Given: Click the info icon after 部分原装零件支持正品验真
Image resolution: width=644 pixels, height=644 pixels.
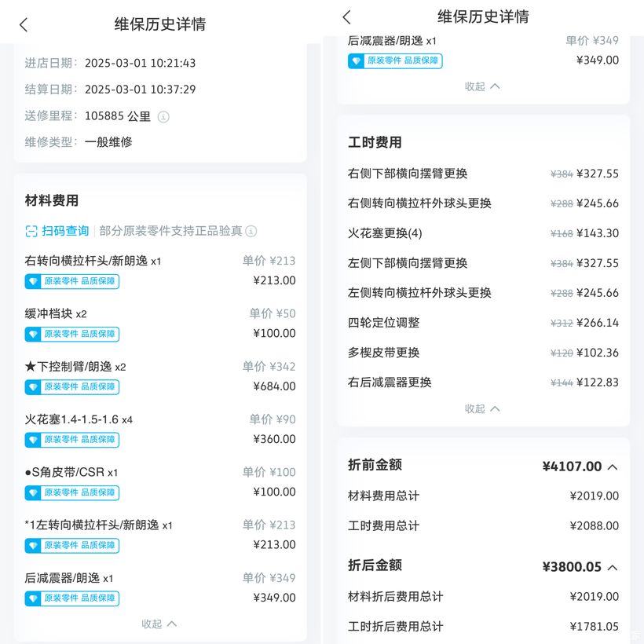Looking at the screenshot, I should (x=251, y=232).
